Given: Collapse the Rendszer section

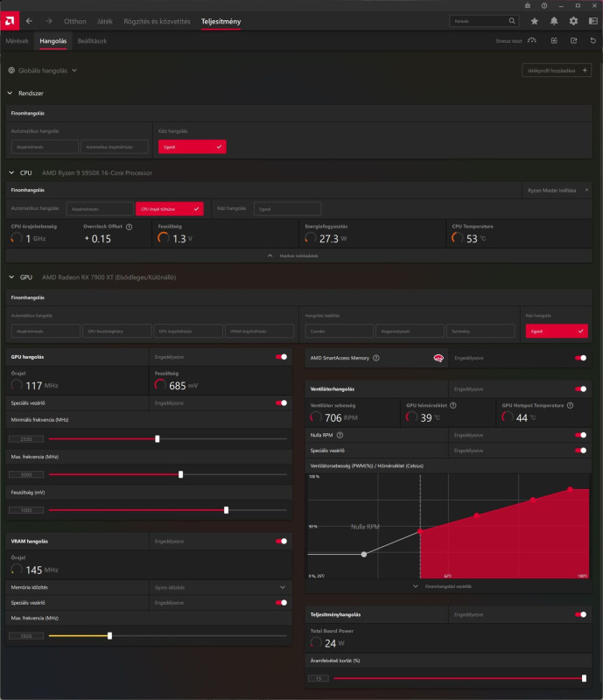Looking at the screenshot, I should (10, 94).
